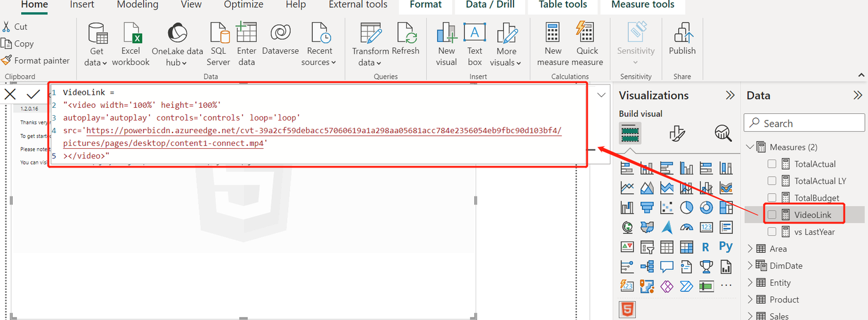Image resolution: width=868 pixels, height=320 pixels.
Task: Click the Cut button in Clipboard group
Action: (x=15, y=27)
